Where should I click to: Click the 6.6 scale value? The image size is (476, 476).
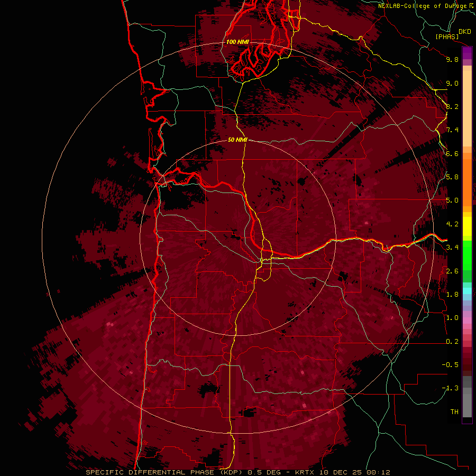(x=452, y=153)
